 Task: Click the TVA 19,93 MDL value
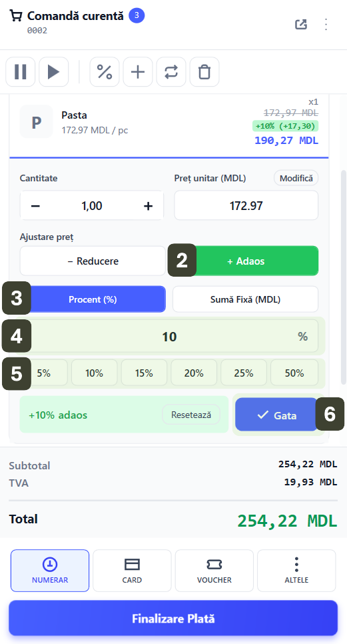point(310,482)
